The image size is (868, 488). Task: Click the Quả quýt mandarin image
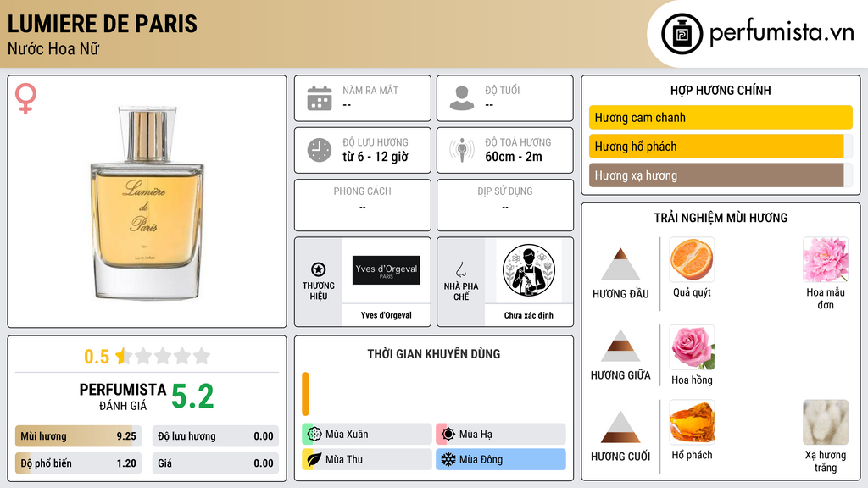692,259
